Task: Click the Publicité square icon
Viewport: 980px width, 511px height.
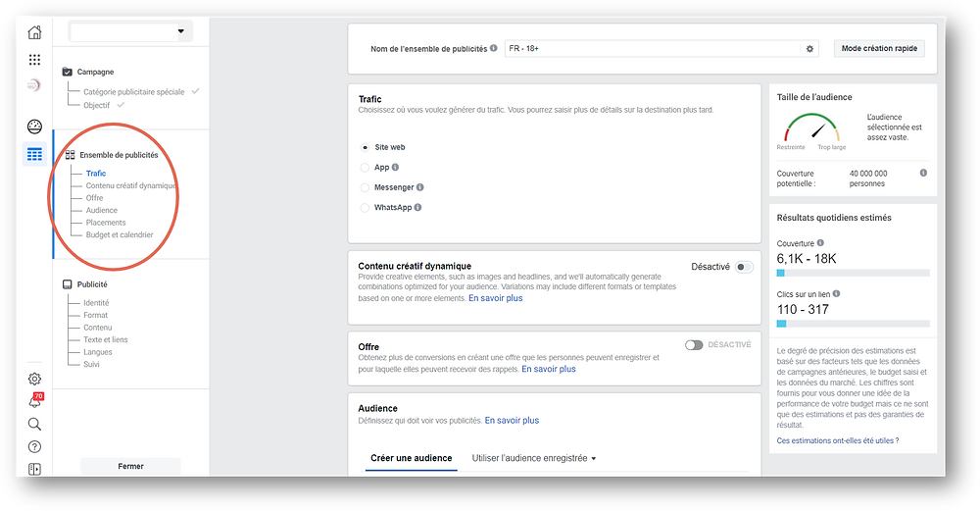Action: click(68, 284)
